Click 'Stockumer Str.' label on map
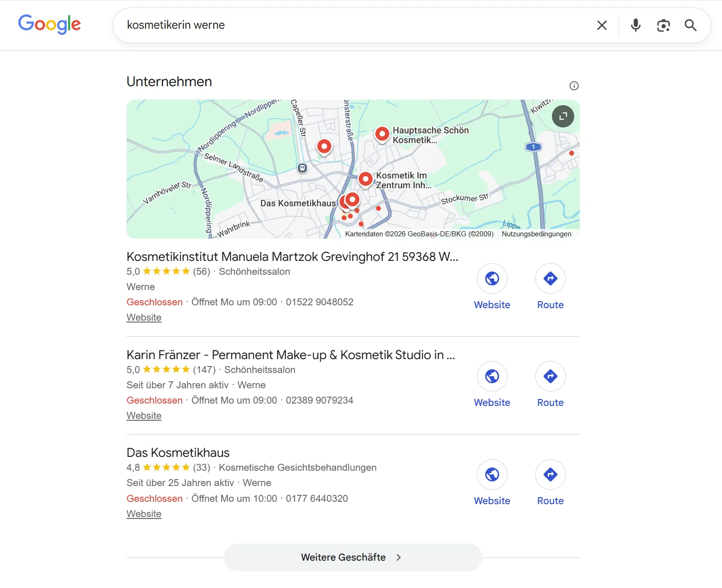 coord(466,198)
